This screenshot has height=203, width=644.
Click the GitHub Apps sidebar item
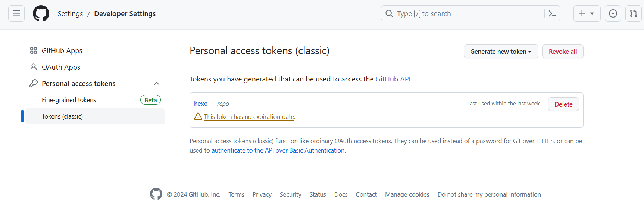(x=62, y=50)
